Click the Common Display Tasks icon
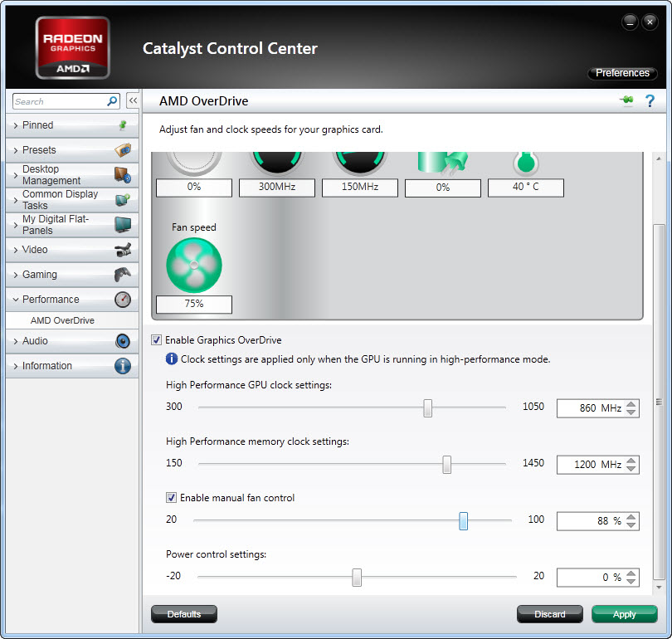The image size is (672, 639). (x=123, y=200)
